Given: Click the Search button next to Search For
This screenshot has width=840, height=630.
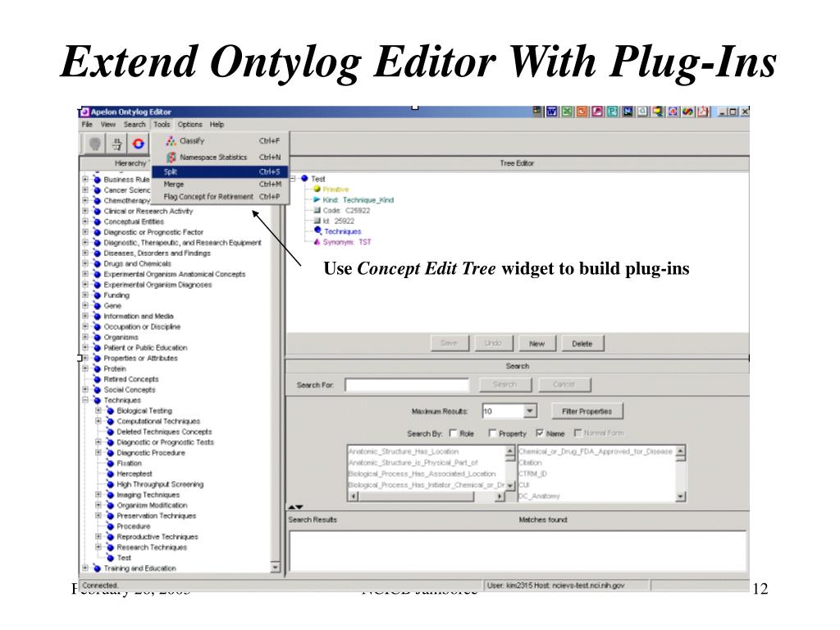Looking at the screenshot, I should tap(504, 384).
